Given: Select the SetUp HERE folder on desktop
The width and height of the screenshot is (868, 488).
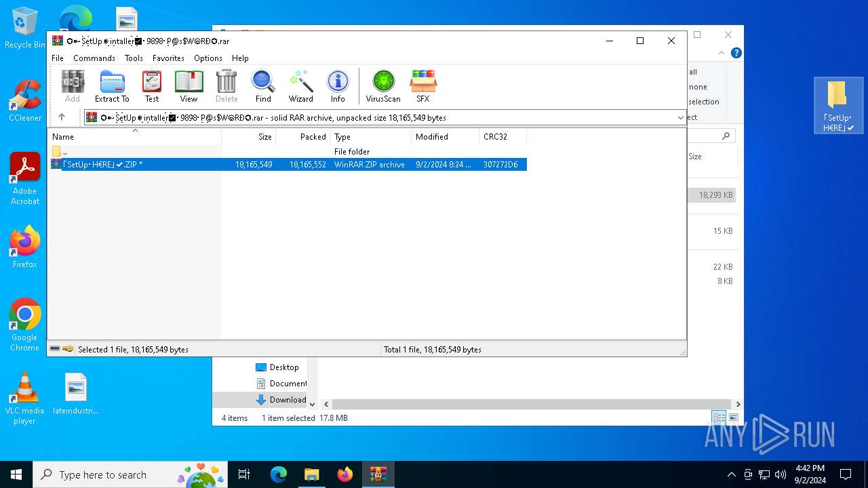Looking at the screenshot, I should point(838,105).
